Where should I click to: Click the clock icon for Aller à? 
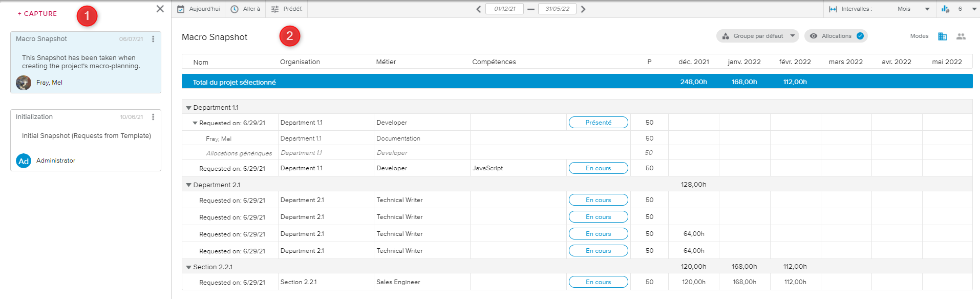(x=235, y=9)
